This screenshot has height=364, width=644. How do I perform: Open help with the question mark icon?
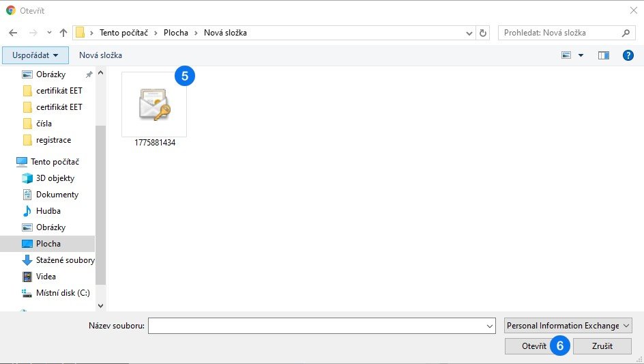(x=628, y=55)
